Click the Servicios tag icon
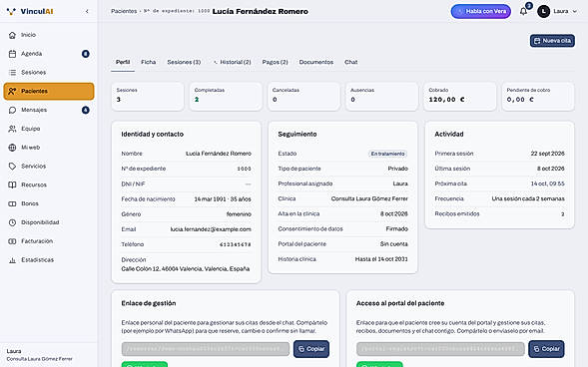This screenshot has height=367, width=588. [x=12, y=166]
